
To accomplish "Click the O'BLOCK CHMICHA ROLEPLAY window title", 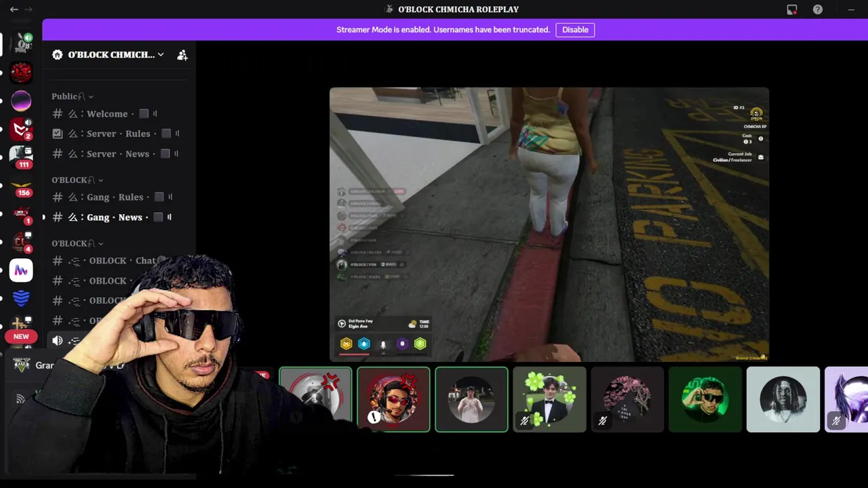I will point(458,9).
